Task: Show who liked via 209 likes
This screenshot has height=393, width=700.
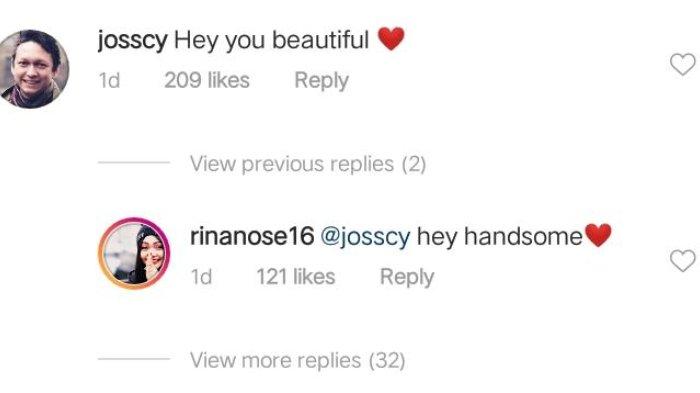Action: tap(207, 80)
